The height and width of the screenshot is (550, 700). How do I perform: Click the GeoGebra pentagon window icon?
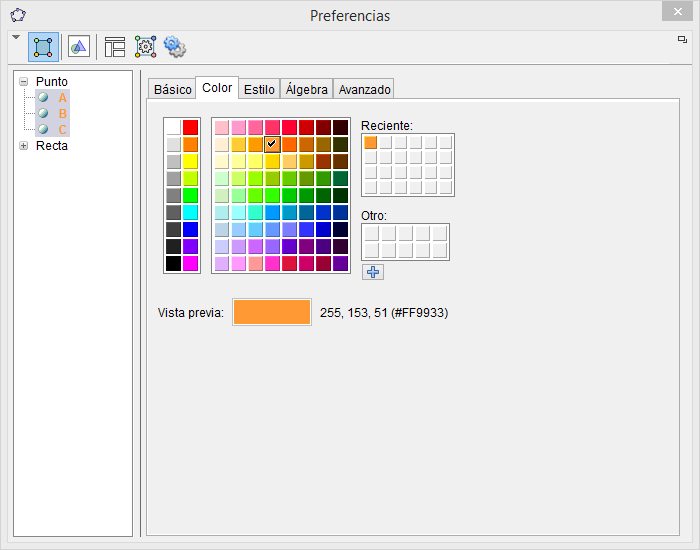[18, 15]
